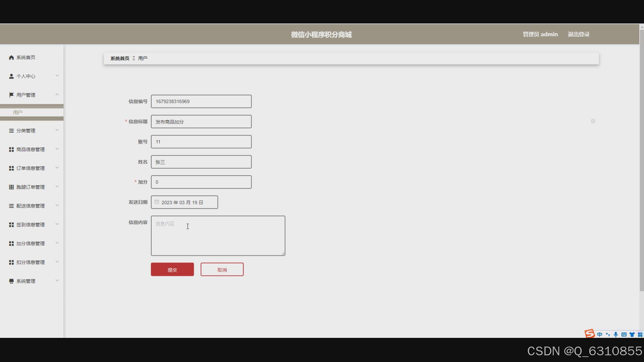Click the Sogou input method S icon
This screenshot has height=362, width=644.
click(x=589, y=334)
